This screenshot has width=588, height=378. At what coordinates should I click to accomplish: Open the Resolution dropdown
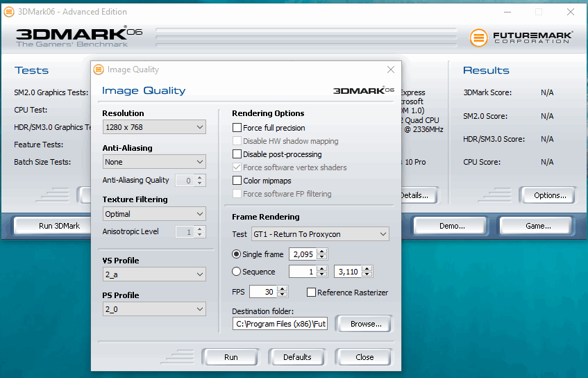point(154,127)
